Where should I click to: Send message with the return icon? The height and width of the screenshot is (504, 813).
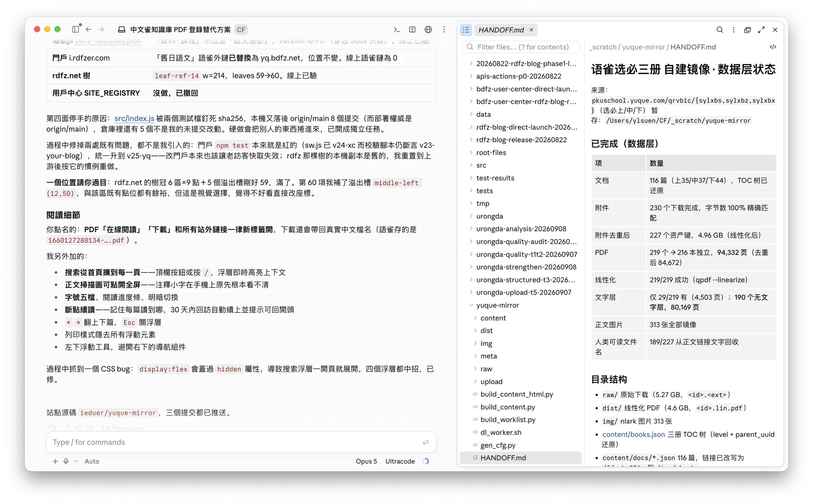(x=425, y=442)
